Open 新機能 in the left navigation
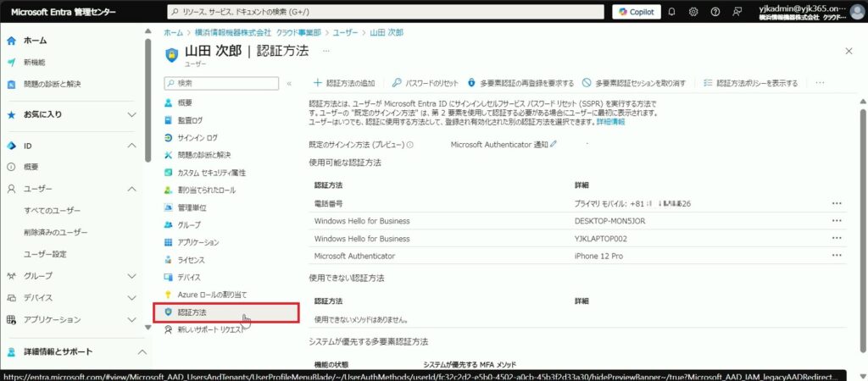 [34, 63]
